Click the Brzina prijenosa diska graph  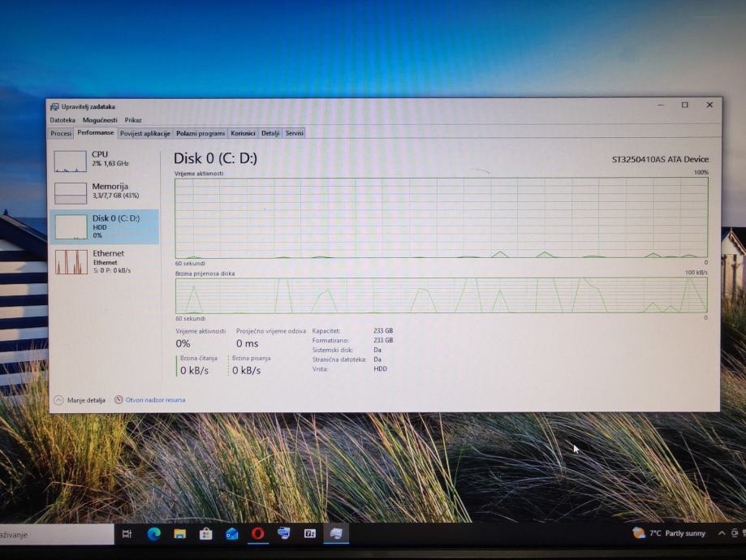pyautogui.click(x=441, y=295)
